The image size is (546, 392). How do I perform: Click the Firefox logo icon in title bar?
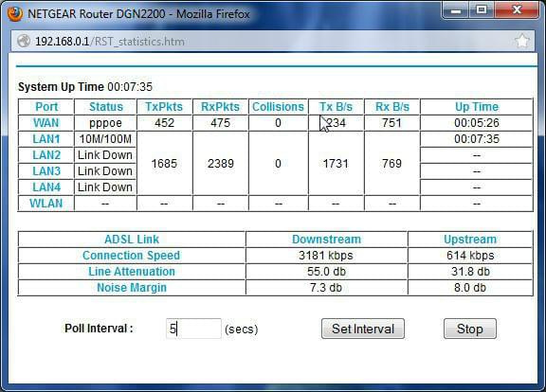coord(15,14)
